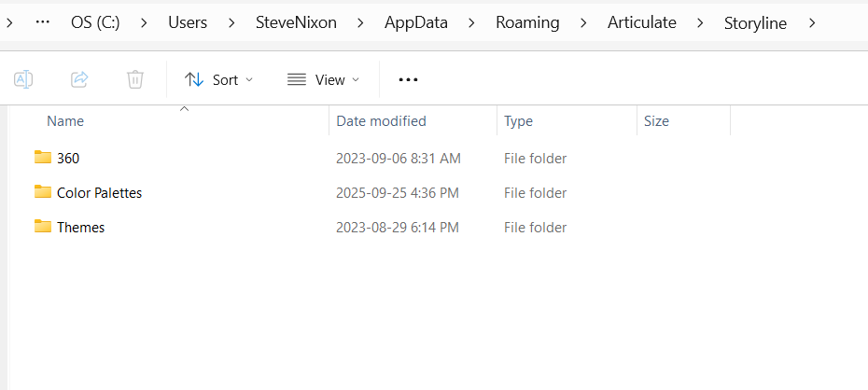Open the View dropdown menu
Image resolution: width=868 pixels, height=390 pixels.
coord(323,79)
